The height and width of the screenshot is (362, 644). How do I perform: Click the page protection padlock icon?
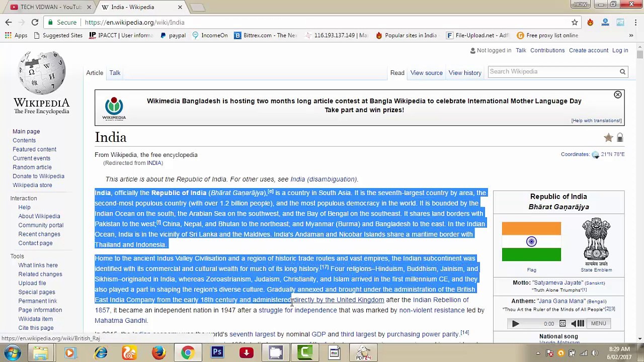(620, 137)
